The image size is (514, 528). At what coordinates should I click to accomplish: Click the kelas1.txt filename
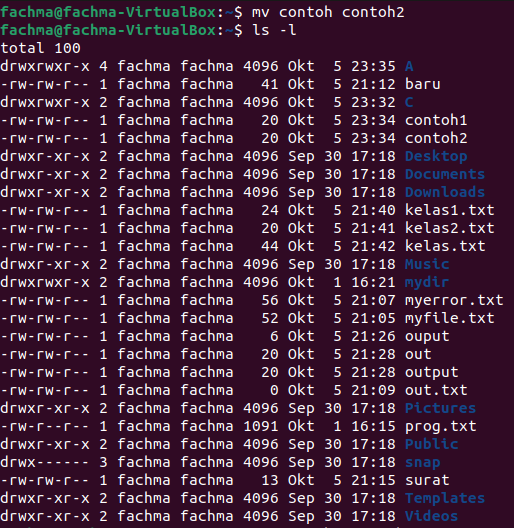tap(449, 210)
